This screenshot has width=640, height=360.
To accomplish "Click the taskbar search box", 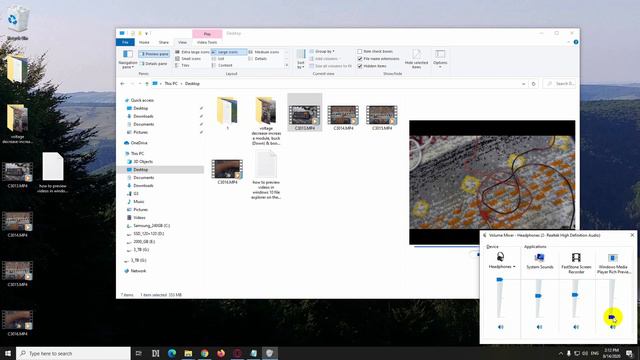I will coord(73,353).
